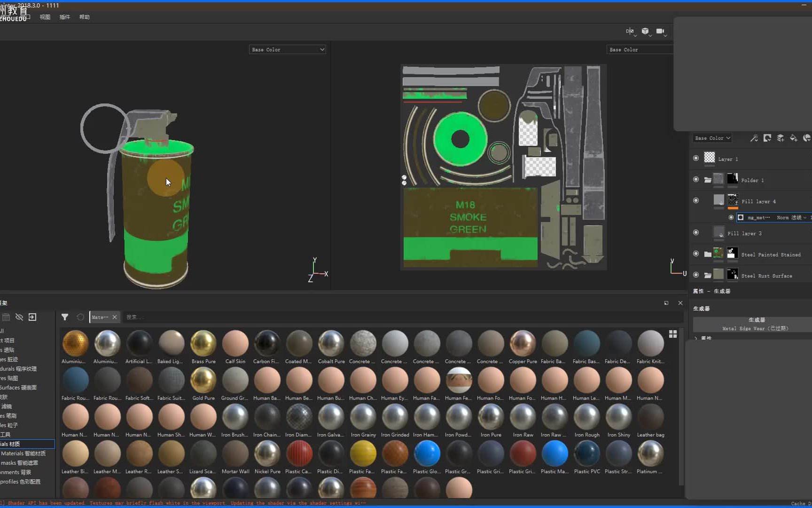Select the Copper Pure material
The image size is (812, 508).
coord(523,347)
